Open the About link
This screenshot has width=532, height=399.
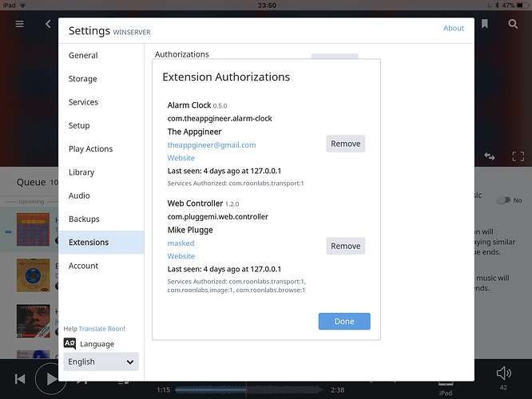[x=453, y=28]
